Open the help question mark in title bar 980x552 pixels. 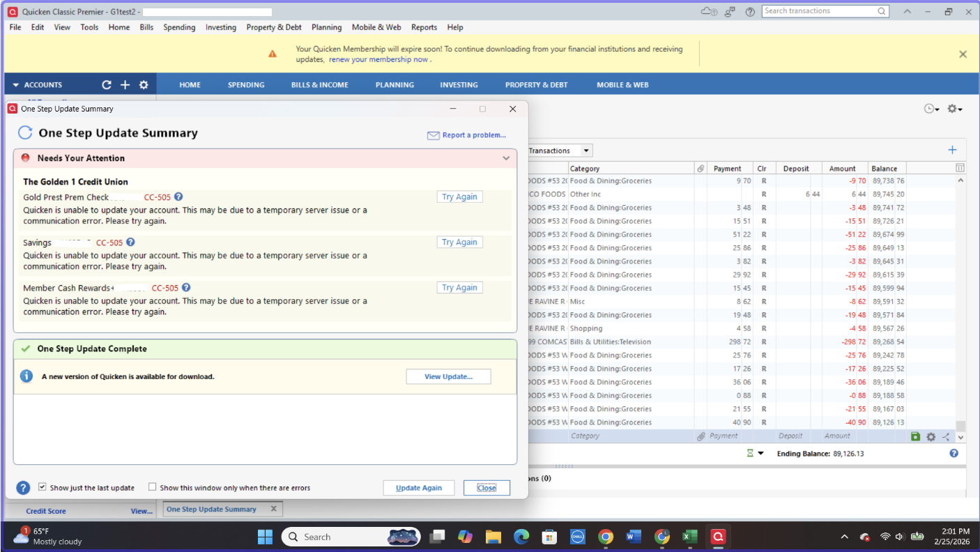[750, 12]
